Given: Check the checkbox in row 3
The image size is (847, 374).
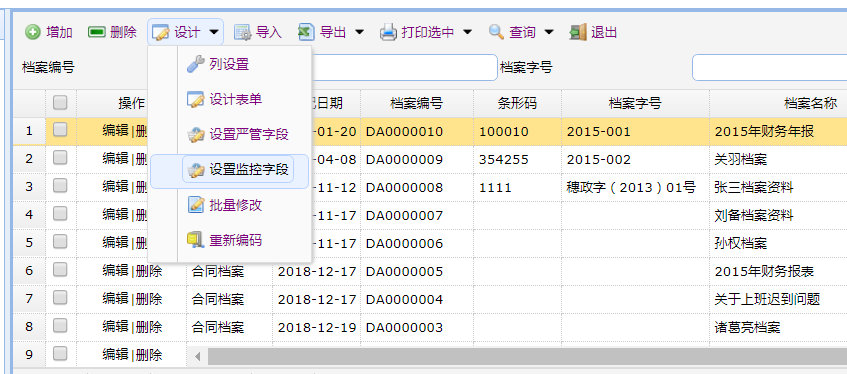Looking at the screenshot, I should [x=60, y=185].
